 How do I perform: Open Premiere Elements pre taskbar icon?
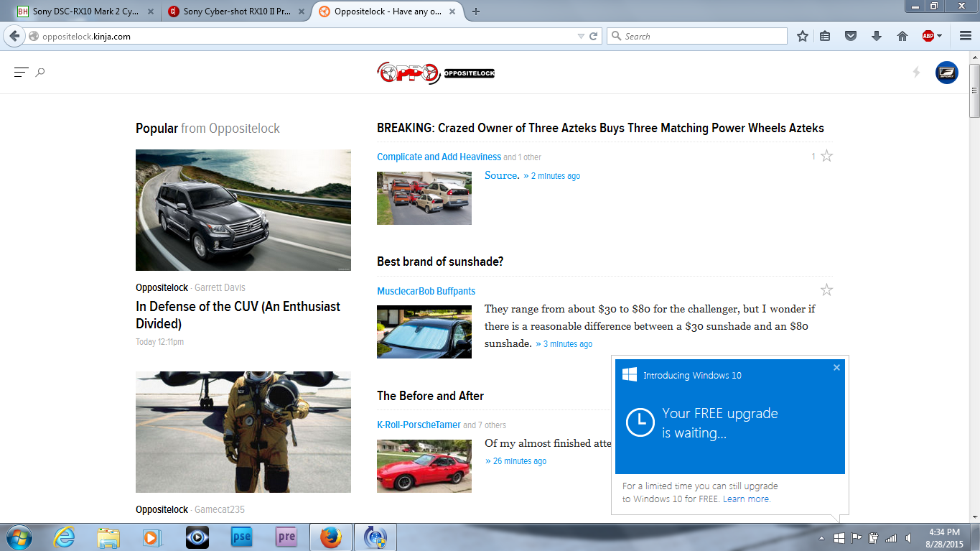click(286, 537)
